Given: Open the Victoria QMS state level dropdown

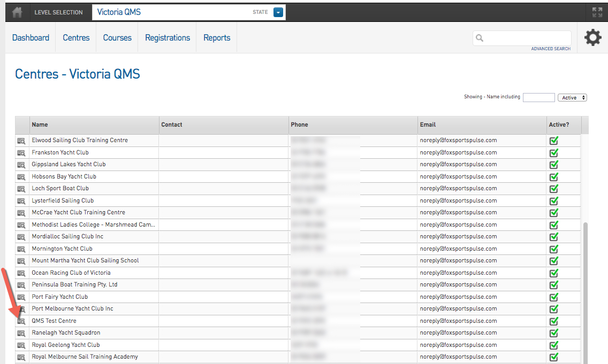Looking at the screenshot, I should (x=278, y=12).
